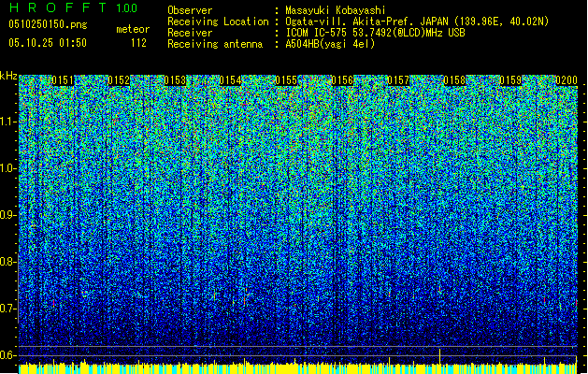Select the 0.9 frequency axis label
588x374 pixels.
click(x=8, y=214)
